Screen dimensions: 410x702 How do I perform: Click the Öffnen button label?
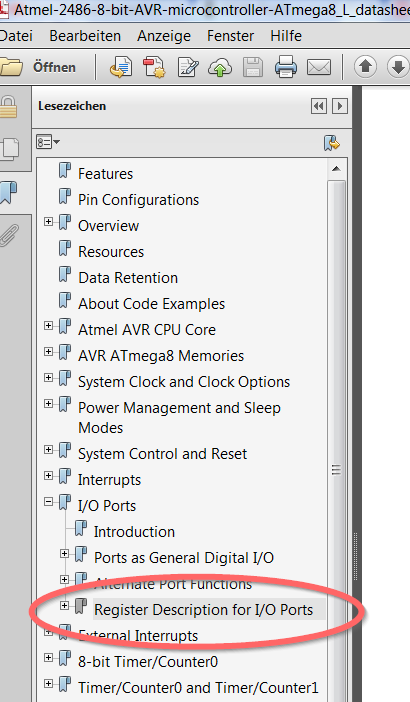54,68
